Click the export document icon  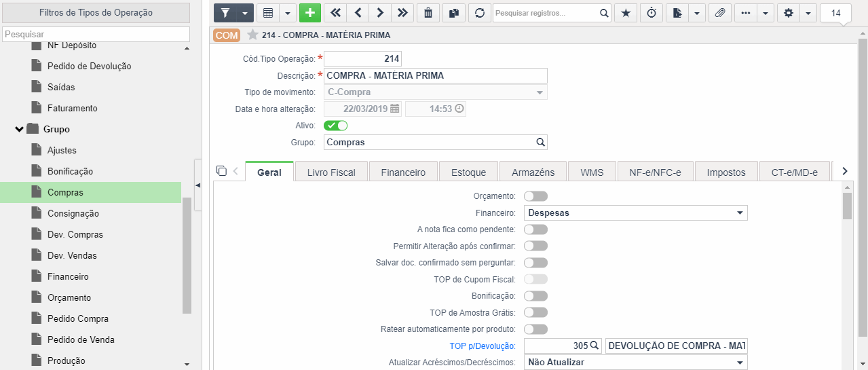(x=677, y=13)
